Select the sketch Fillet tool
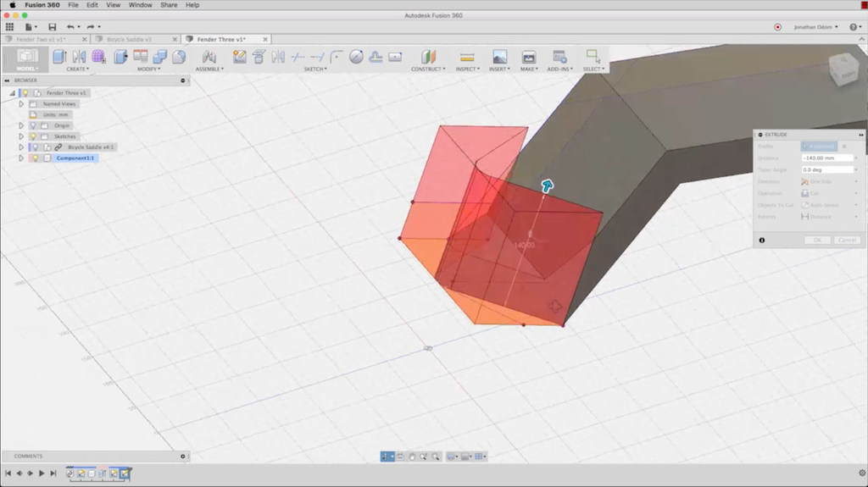The height and width of the screenshot is (487, 868). click(337, 57)
